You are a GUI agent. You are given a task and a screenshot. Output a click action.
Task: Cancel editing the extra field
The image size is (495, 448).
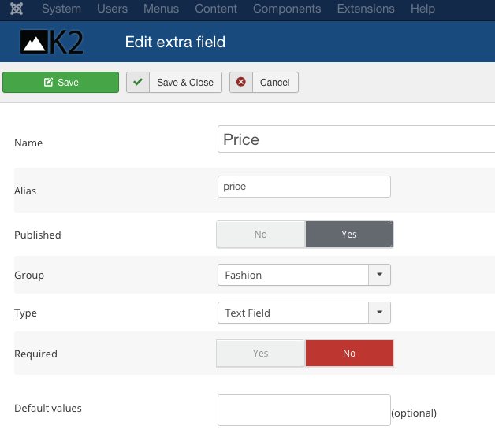coord(264,82)
